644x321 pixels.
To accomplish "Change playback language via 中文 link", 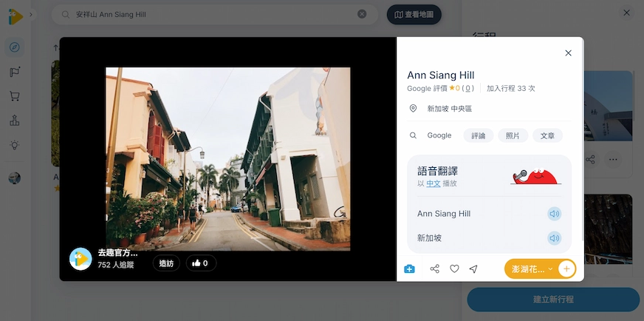I will click(434, 183).
